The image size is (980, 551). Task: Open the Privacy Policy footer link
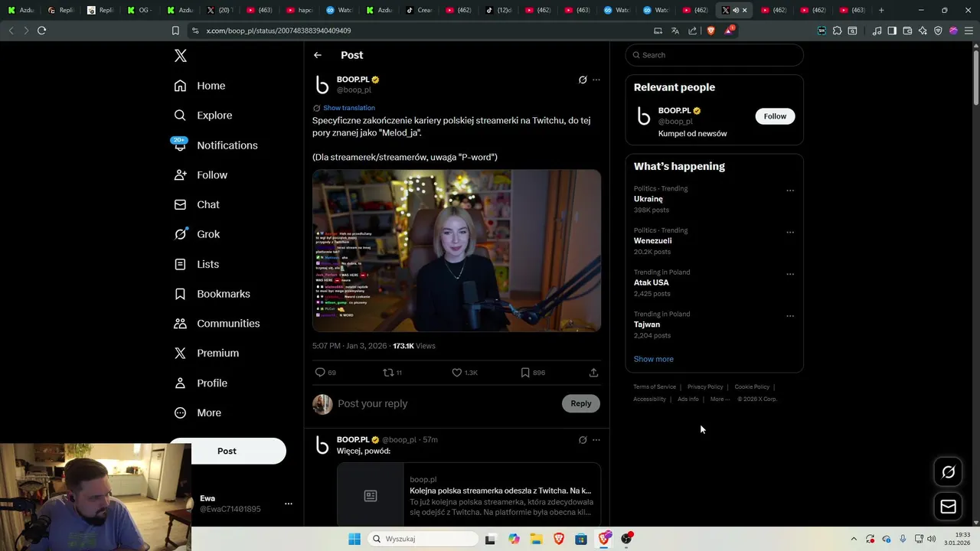coord(705,387)
